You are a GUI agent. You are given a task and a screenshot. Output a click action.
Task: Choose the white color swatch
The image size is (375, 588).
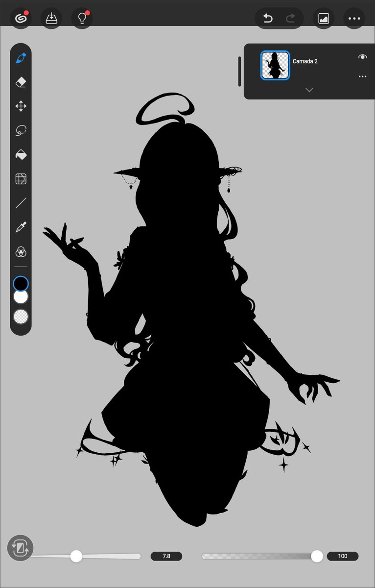coord(21,297)
